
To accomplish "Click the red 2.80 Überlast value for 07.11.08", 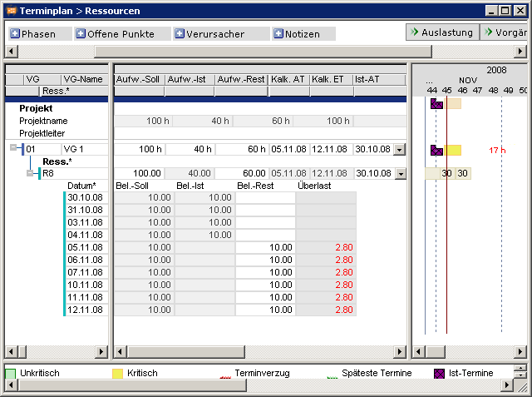I will 344,272.
